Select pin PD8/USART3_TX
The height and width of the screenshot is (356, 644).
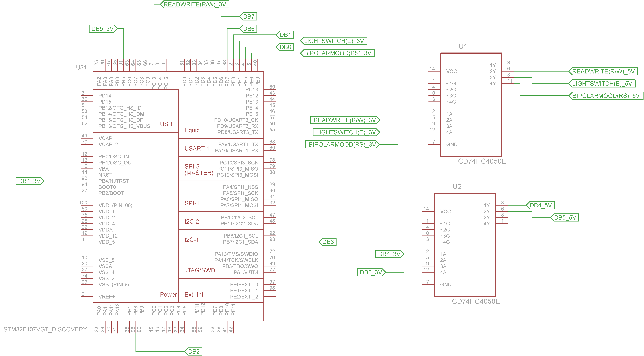(x=237, y=132)
